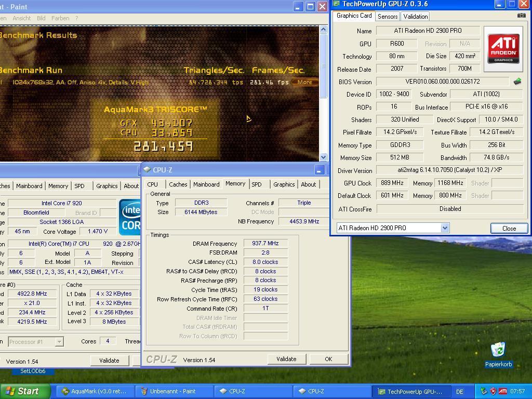Screen dimensions: 532x399
Task: Click the BIOS save chip icon in GPU-Z
Action: [x=517, y=82]
